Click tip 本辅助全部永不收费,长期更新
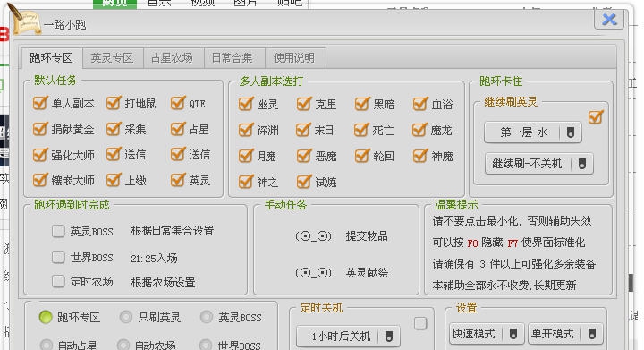 pyautogui.click(x=504, y=285)
